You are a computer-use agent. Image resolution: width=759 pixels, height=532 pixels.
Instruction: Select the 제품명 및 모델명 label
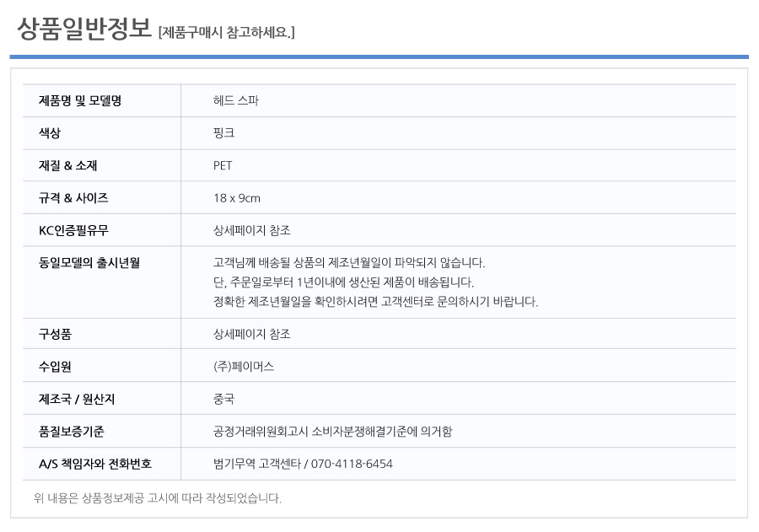pos(80,100)
